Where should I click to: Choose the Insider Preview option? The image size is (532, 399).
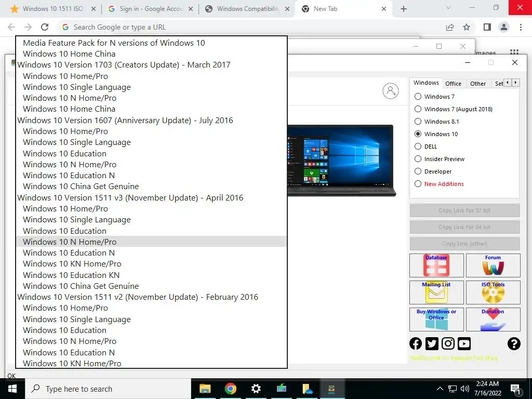tap(418, 159)
